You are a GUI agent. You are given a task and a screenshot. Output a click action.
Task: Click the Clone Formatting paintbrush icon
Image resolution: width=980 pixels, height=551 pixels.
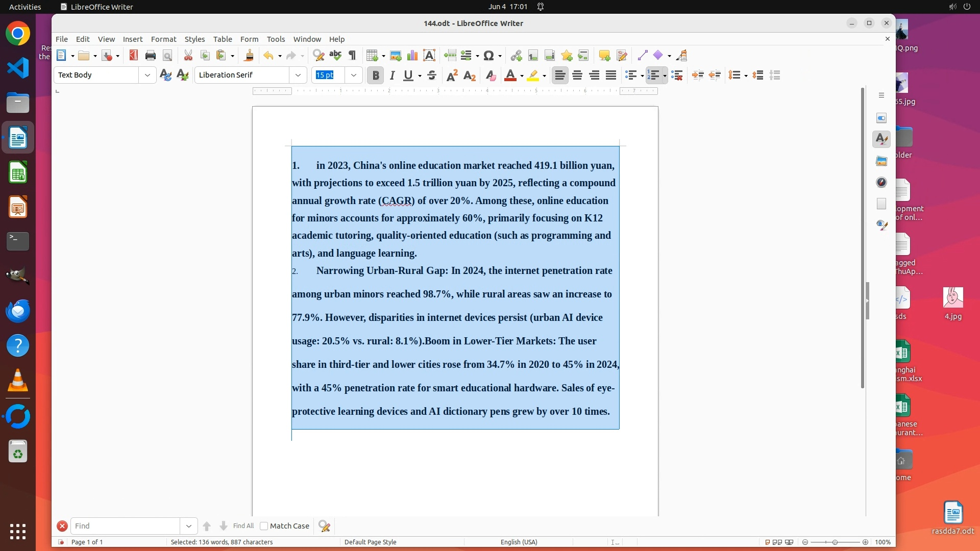(x=249, y=55)
